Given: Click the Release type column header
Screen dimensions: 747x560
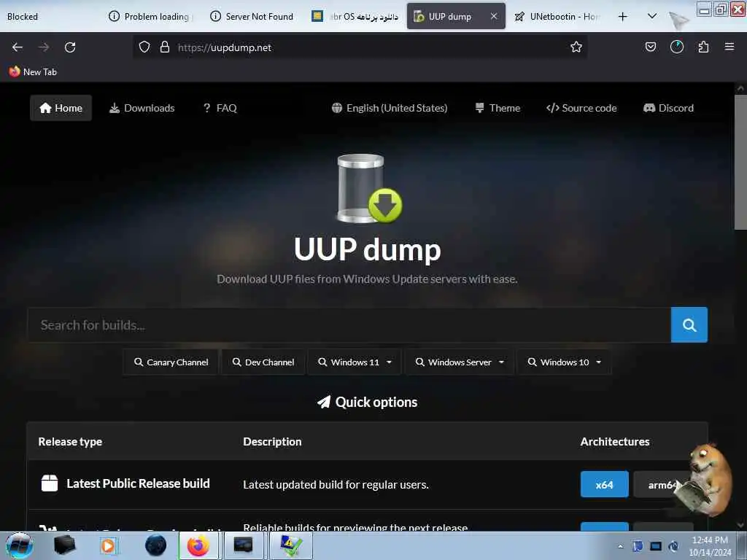Looking at the screenshot, I should pyautogui.click(x=70, y=442).
